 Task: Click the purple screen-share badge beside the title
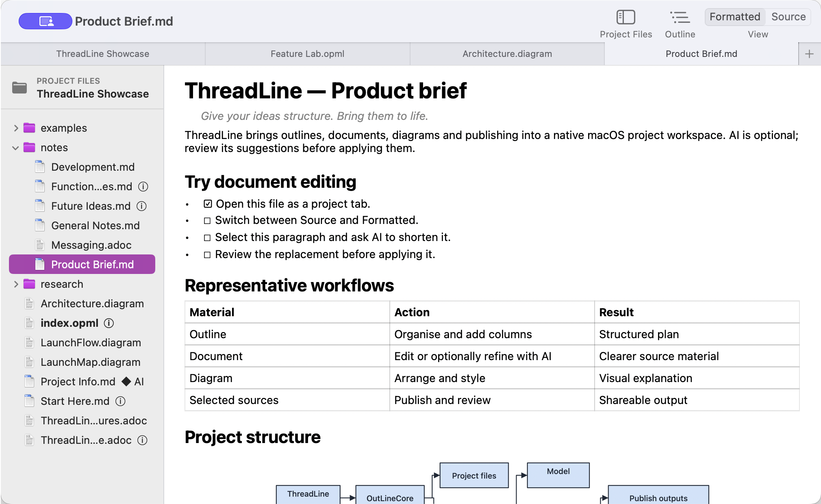(x=46, y=21)
